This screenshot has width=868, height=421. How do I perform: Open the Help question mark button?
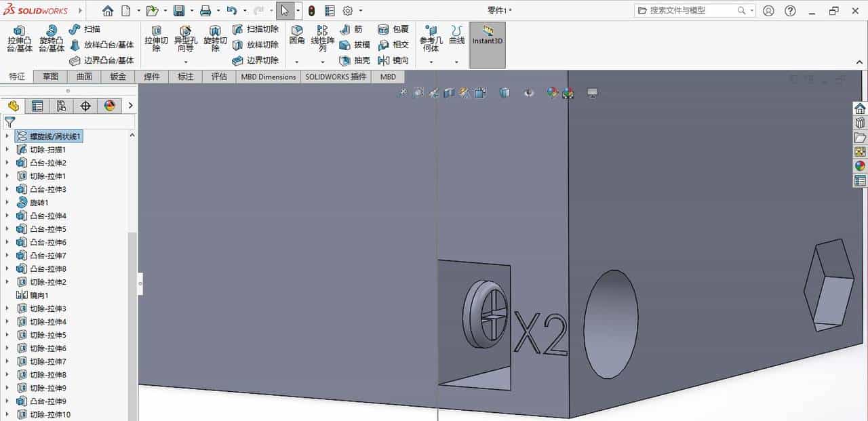pyautogui.click(x=790, y=10)
